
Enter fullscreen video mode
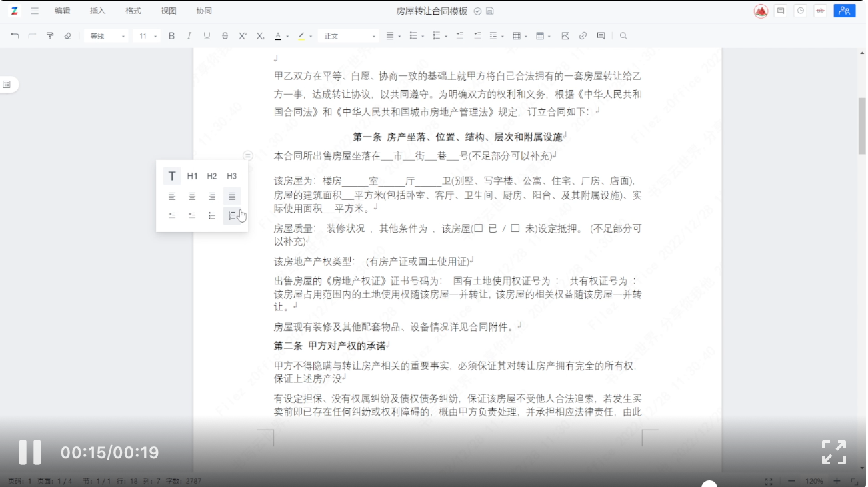pyautogui.click(x=833, y=452)
